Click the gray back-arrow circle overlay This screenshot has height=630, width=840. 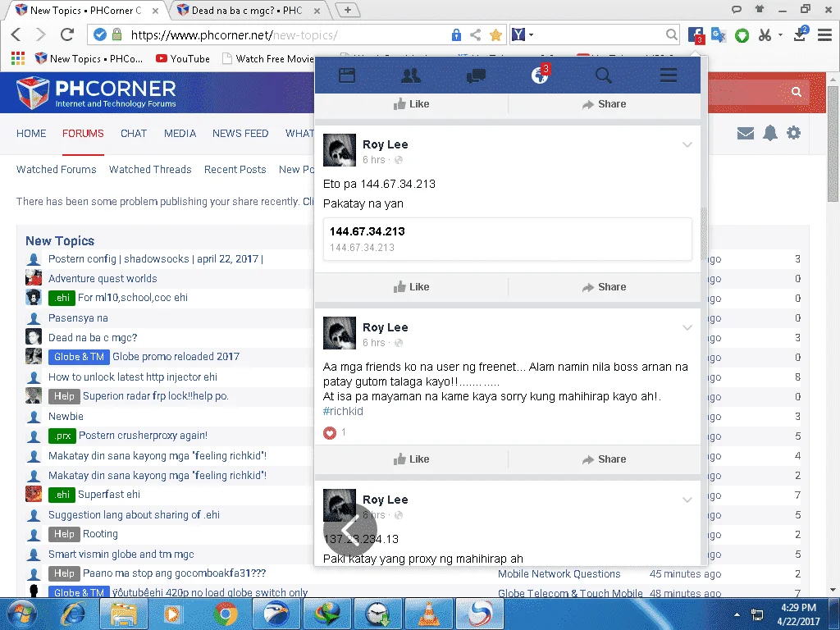[x=349, y=530]
